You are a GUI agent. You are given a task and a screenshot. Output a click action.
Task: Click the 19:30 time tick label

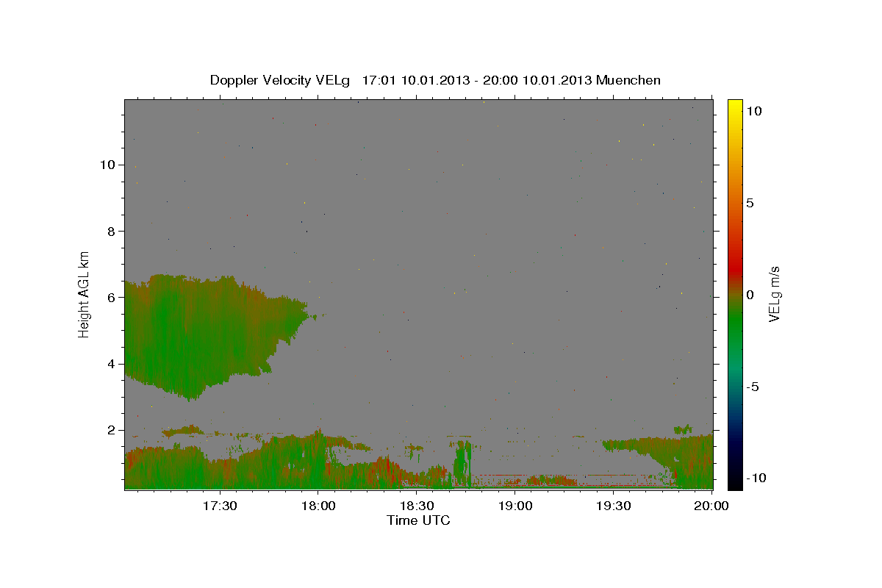coord(613,506)
